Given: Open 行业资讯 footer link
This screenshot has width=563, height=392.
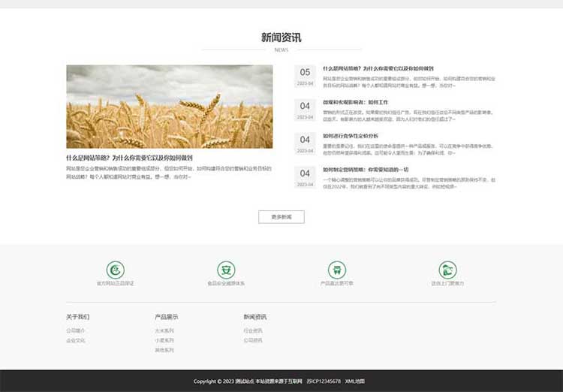Looking at the screenshot, I should [253, 330].
